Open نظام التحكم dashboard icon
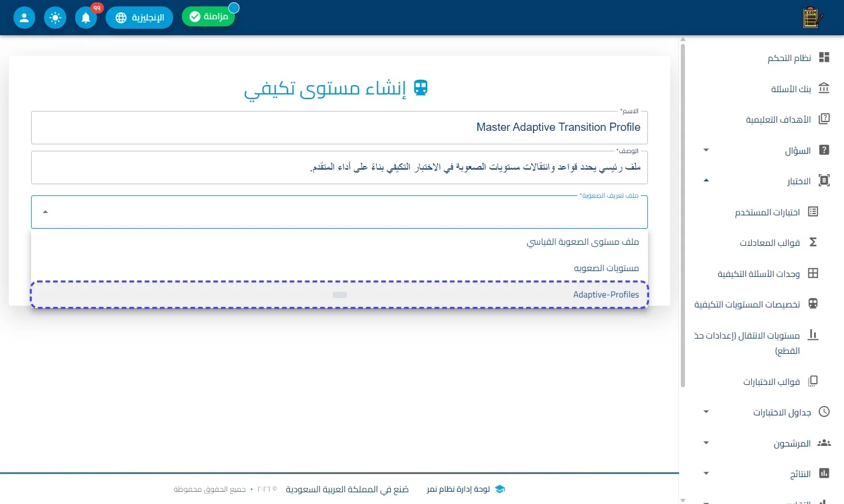844x504 pixels. (x=824, y=57)
